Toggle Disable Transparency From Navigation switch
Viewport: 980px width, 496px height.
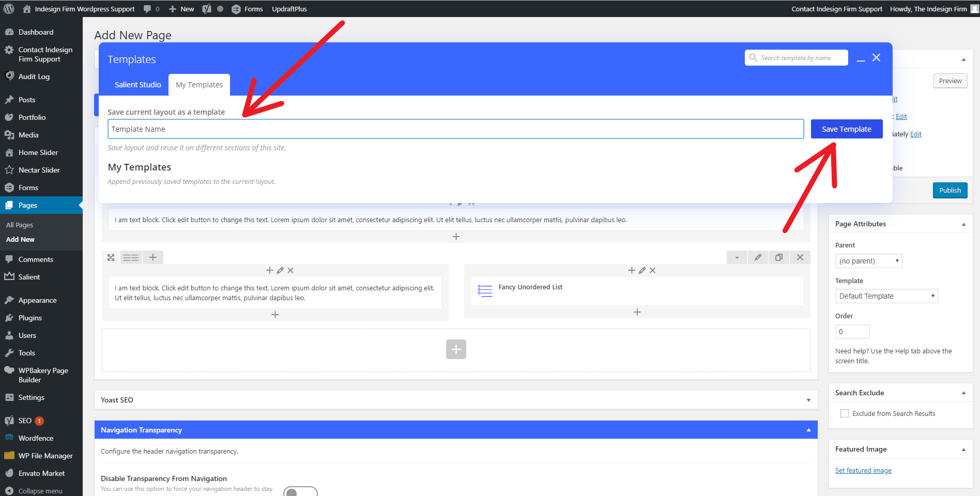(300, 491)
